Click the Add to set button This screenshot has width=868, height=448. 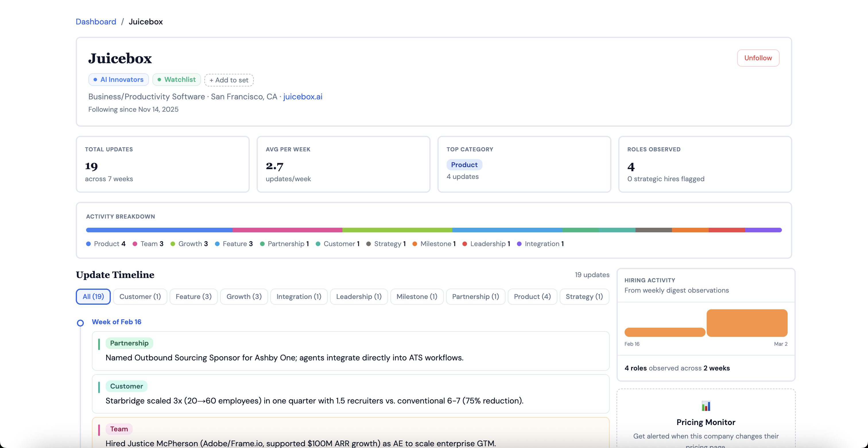coord(229,80)
